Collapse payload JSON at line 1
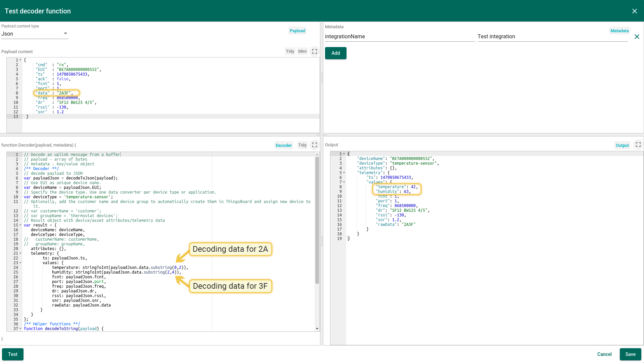The height and width of the screenshot is (363, 644). [20, 60]
